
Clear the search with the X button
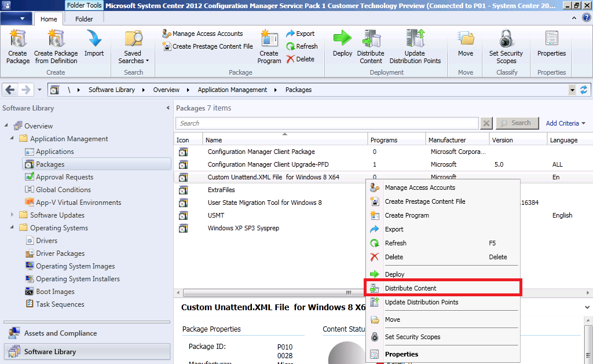pos(486,123)
